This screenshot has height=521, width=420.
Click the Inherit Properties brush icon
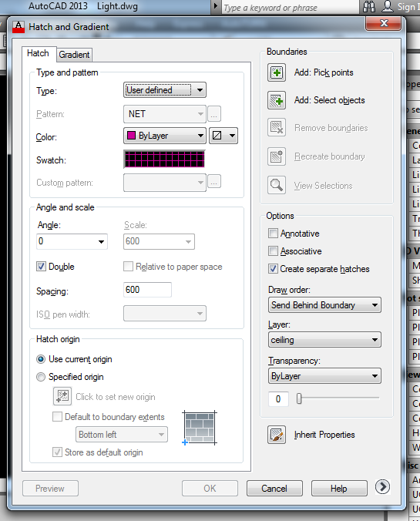click(x=277, y=434)
